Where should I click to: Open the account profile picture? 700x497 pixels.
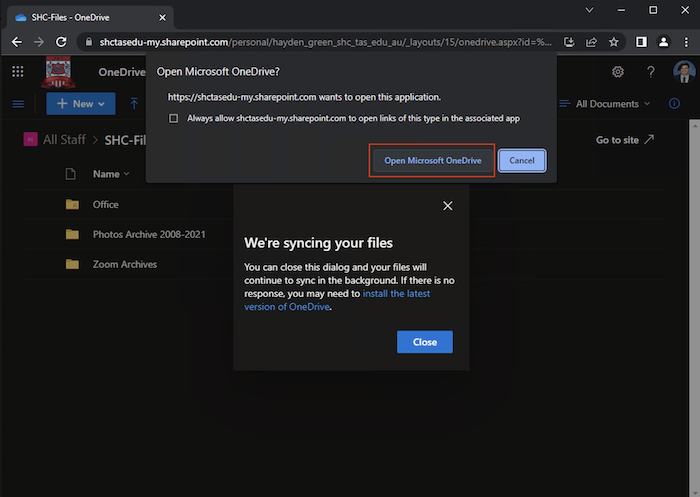coord(683,72)
